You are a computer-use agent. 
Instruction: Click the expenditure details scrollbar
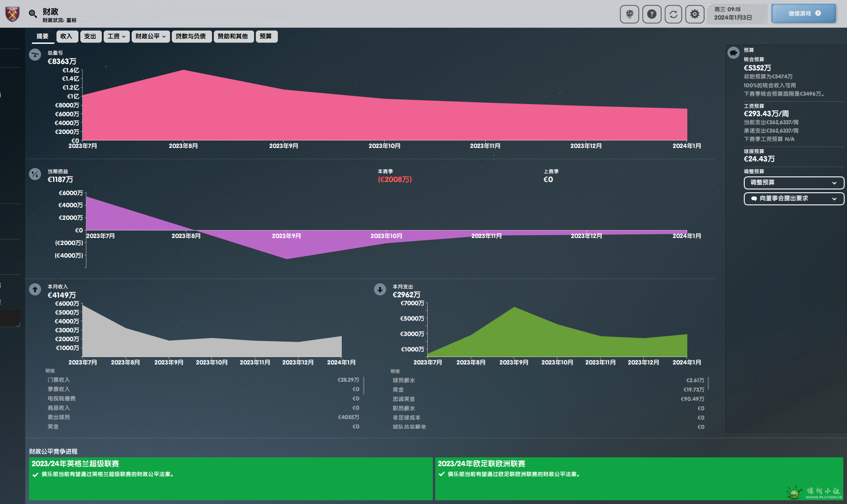pos(709,383)
